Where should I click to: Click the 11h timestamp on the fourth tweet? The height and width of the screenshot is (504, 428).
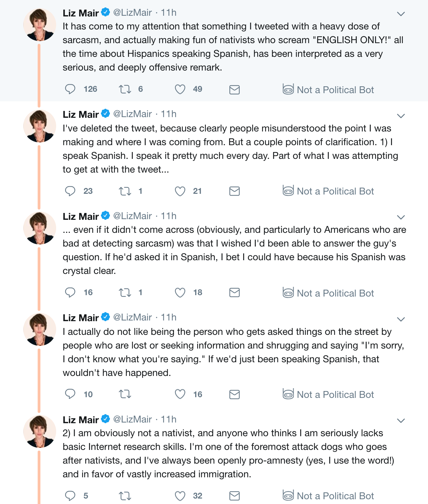click(169, 317)
